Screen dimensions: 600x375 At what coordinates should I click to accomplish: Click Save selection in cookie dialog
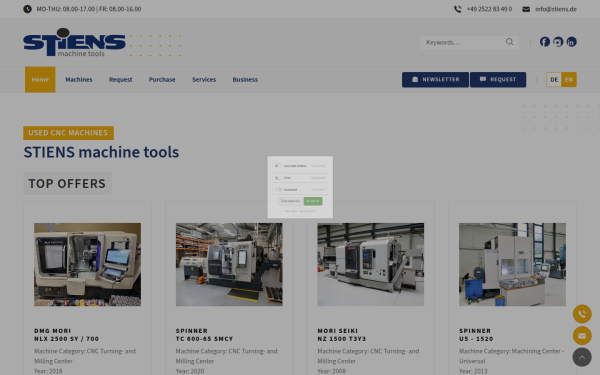point(291,201)
